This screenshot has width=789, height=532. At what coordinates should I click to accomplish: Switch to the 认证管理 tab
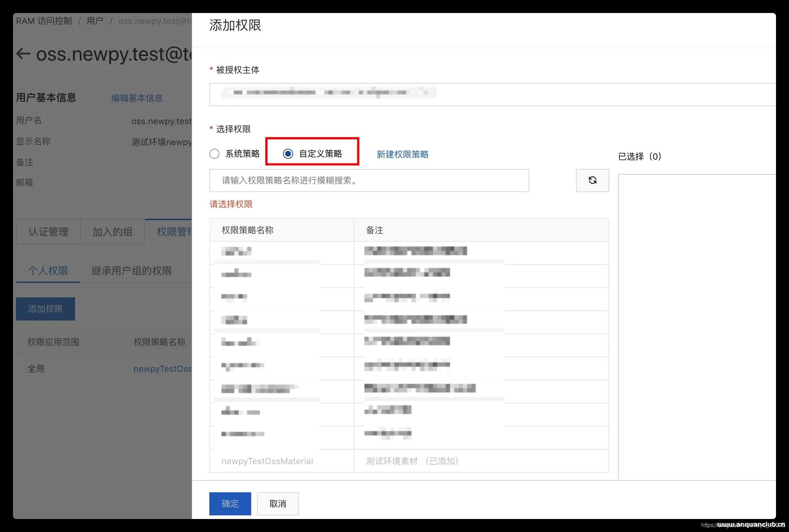pos(48,232)
